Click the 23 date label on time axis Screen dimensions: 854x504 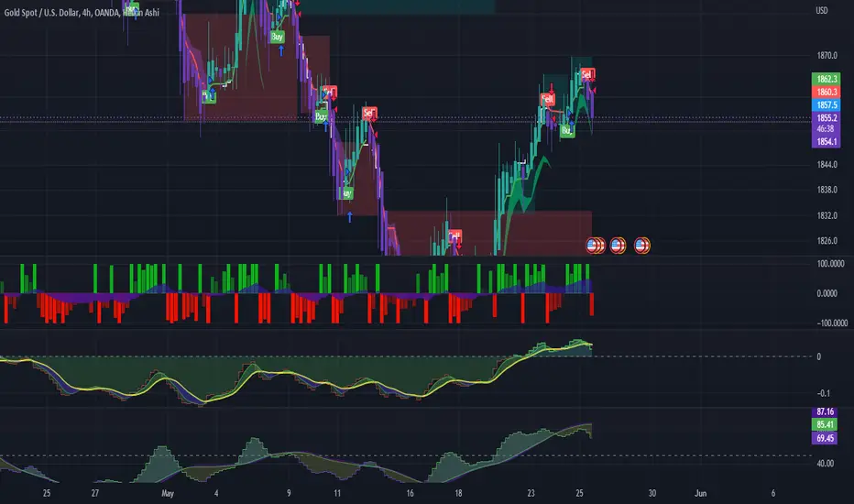pyautogui.click(x=531, y=493)
